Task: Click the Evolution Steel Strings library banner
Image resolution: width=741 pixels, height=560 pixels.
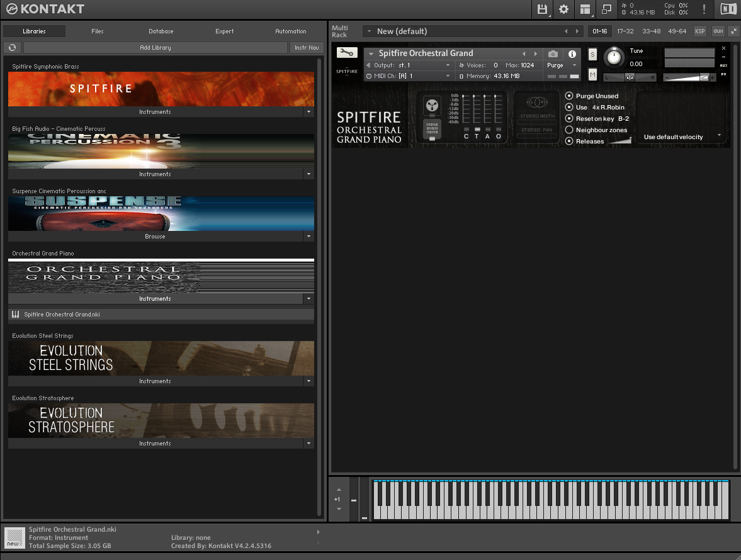Action: pos(161,359)
